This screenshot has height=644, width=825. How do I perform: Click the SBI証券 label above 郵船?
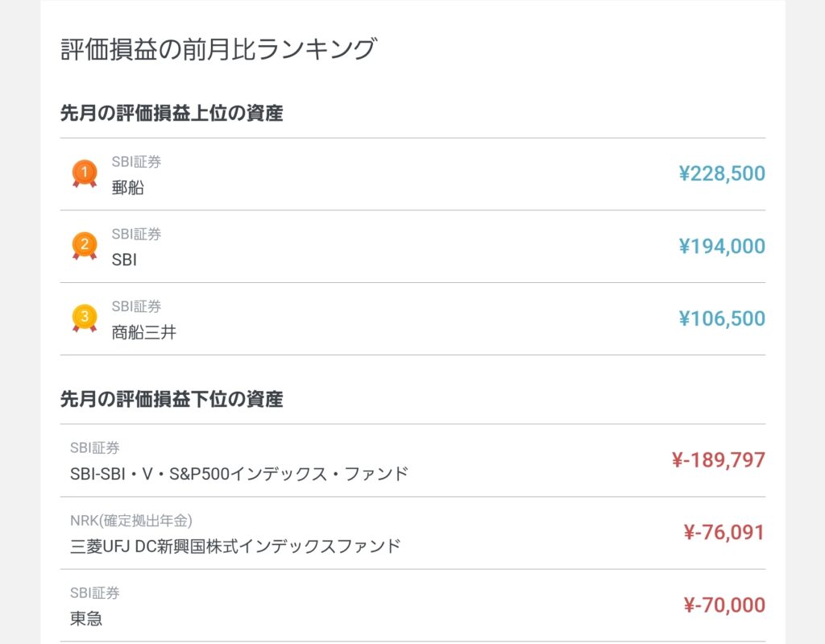pyautogui.click(x=136, y=162)
